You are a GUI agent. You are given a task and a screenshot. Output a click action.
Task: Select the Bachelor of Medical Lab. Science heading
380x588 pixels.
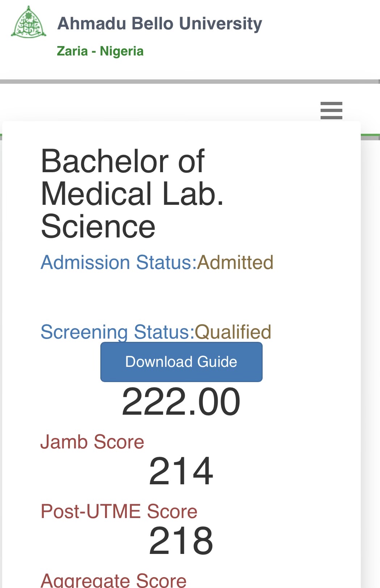132,194
